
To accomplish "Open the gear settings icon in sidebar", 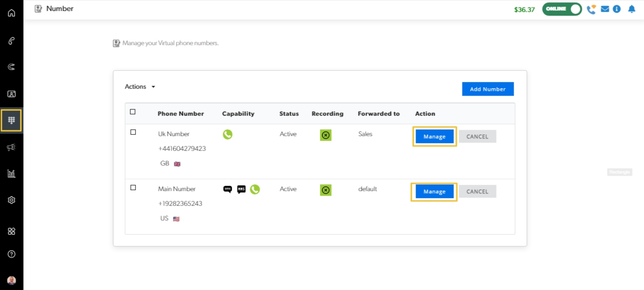I will tap(11, 200).
